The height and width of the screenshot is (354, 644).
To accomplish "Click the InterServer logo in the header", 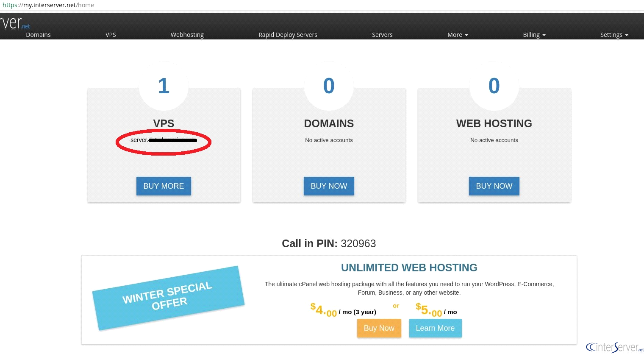I will pyautogui.click(x=15, y=22).
